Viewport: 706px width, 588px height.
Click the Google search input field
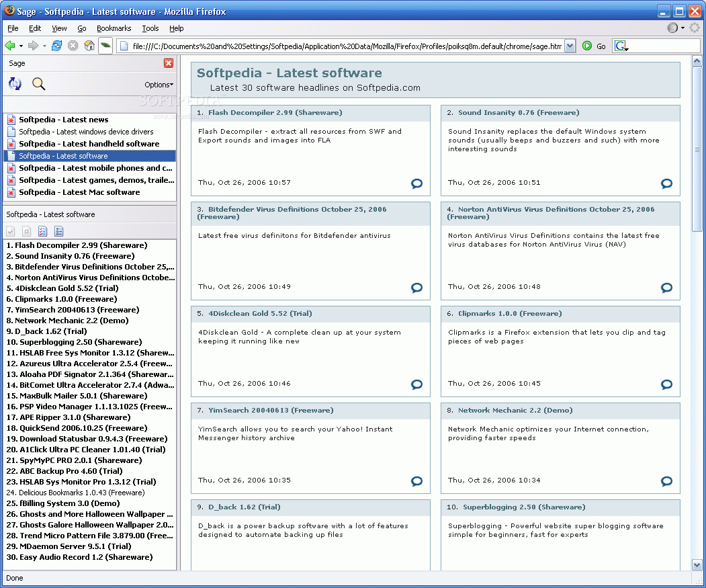click(x=664, y=46)
